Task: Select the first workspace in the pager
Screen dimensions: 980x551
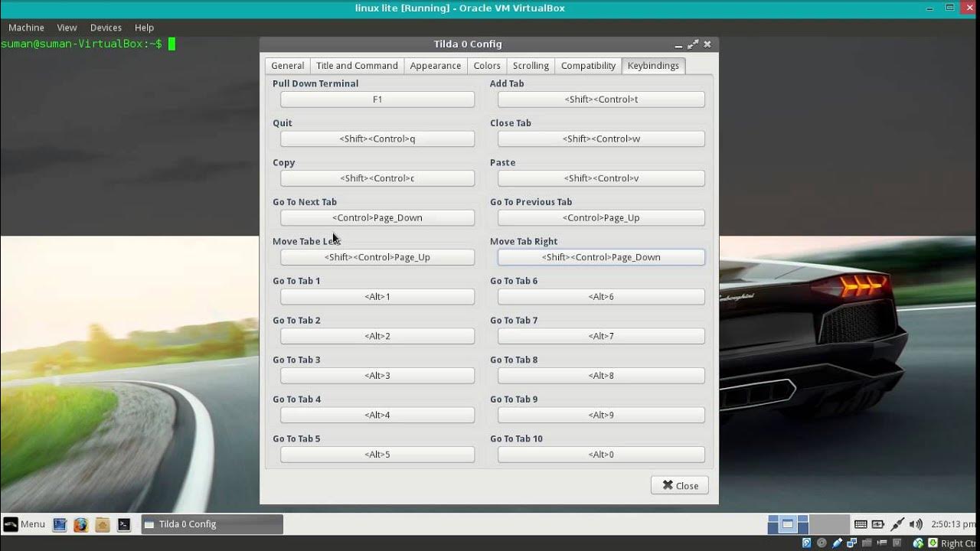Action: click(788, 524)
